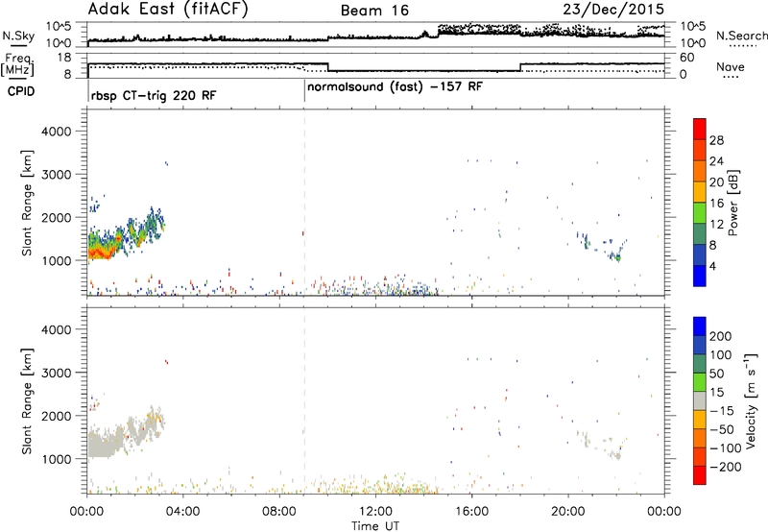The image size is (768, 532).
Task: Click 'rbsp CT-trig 220 RF' text
Action: coord(154,95)
